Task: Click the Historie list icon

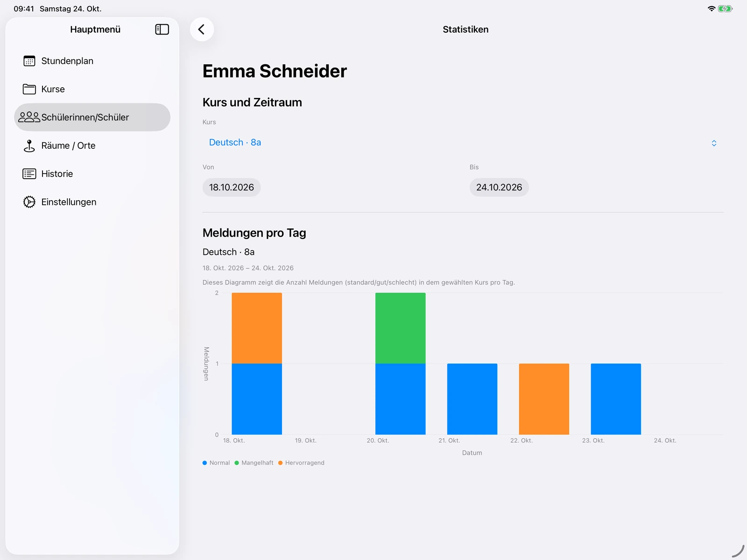Action: click(29, 174)
